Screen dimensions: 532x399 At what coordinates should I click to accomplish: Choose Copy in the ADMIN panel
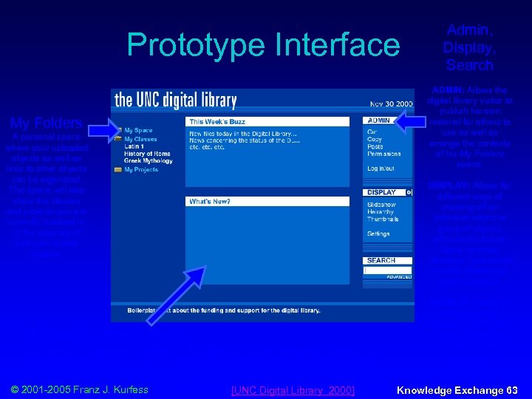tap(375, 139)
